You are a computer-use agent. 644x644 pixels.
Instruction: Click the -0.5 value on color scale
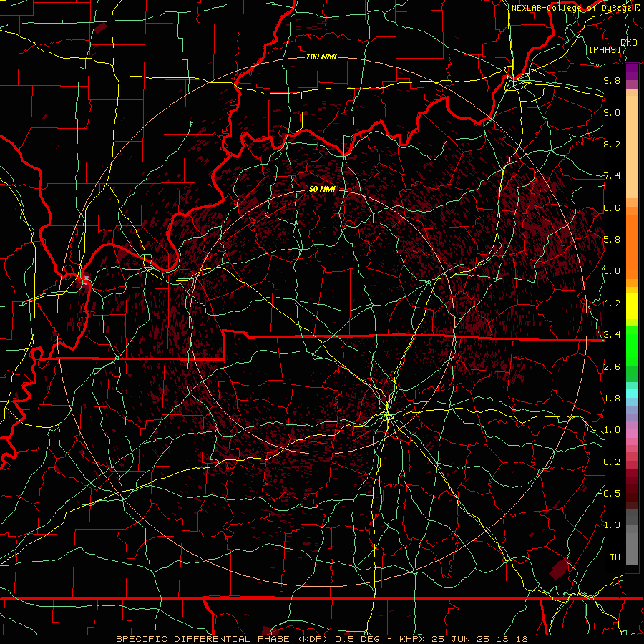click(x=610, y=493)
